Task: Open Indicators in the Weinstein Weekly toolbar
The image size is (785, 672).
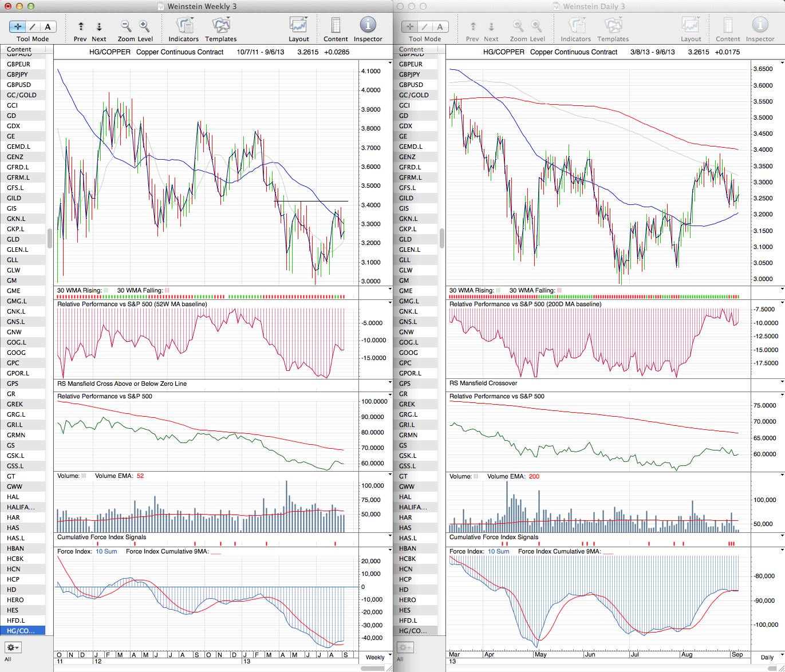Action: pos(184,26)
